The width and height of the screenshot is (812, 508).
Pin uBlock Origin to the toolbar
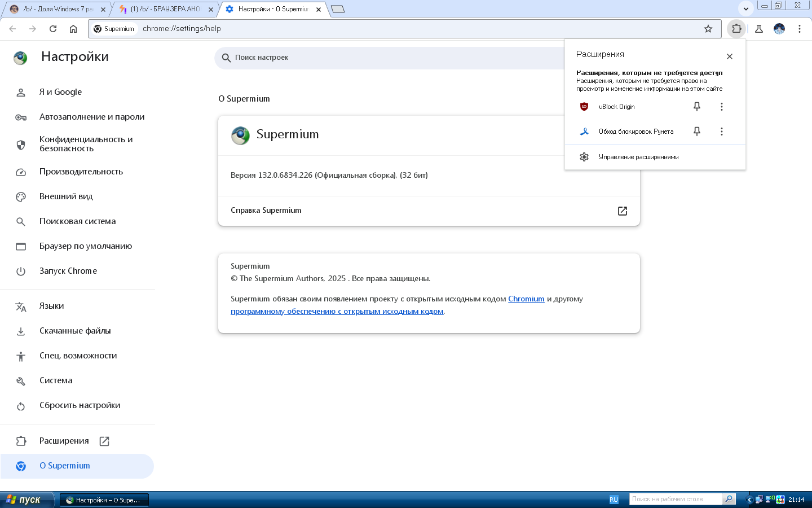click(697, 107)
